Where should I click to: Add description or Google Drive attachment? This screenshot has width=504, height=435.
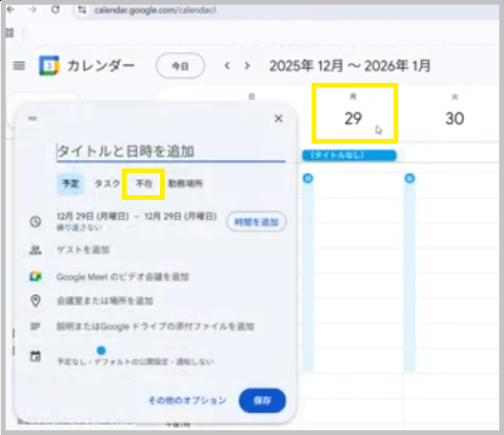tap(155, 326)
